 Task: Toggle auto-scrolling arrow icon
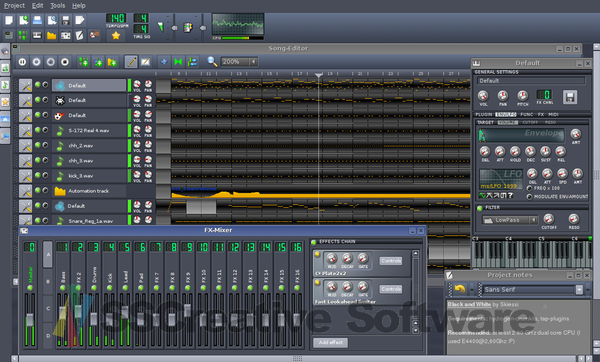point(164,62)
